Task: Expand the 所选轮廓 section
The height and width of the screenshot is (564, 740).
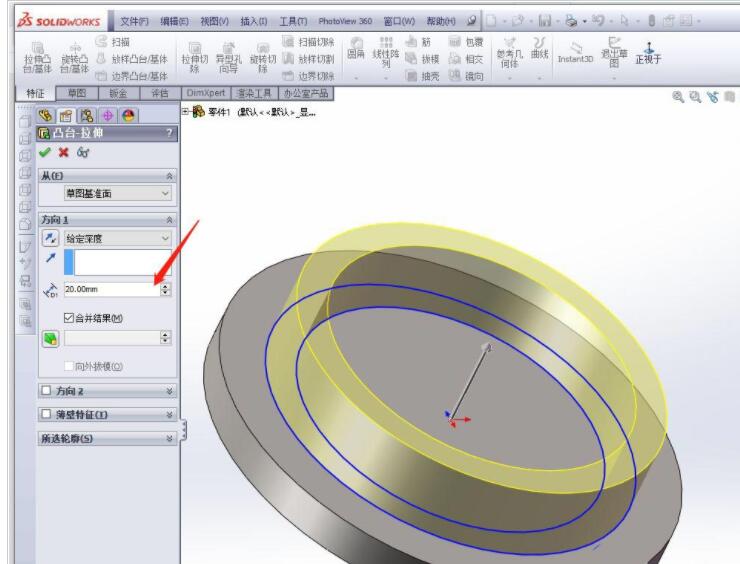Action: 169,438
